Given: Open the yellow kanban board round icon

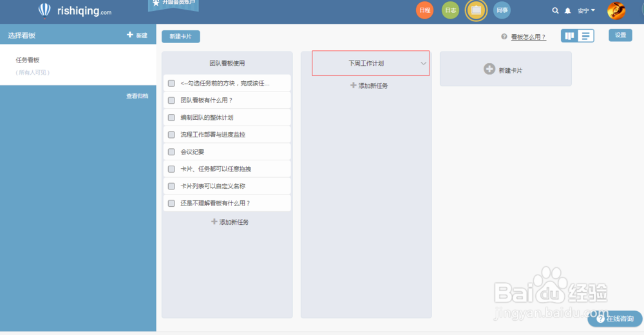Looking at the screenshot, I should tap(476, 10).
